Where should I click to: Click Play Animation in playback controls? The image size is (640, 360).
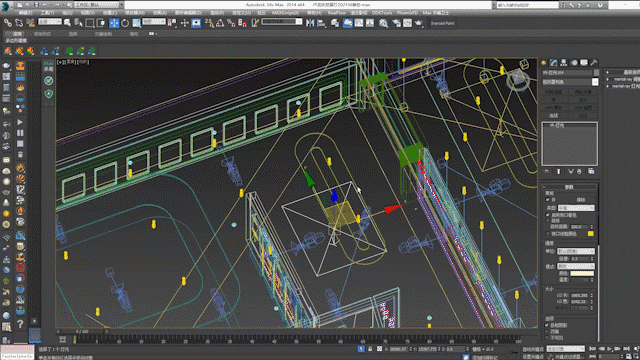click(x=609, y=349)
